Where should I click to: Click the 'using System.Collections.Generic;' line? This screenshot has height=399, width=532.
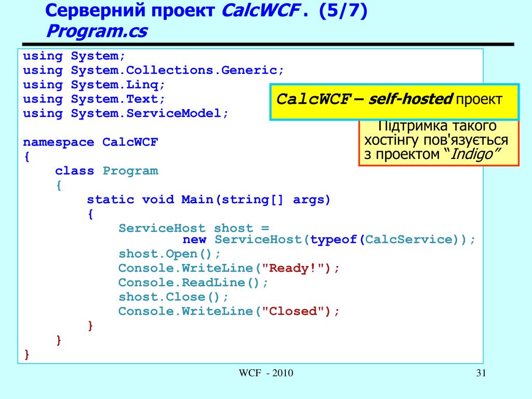click(154, 70)
